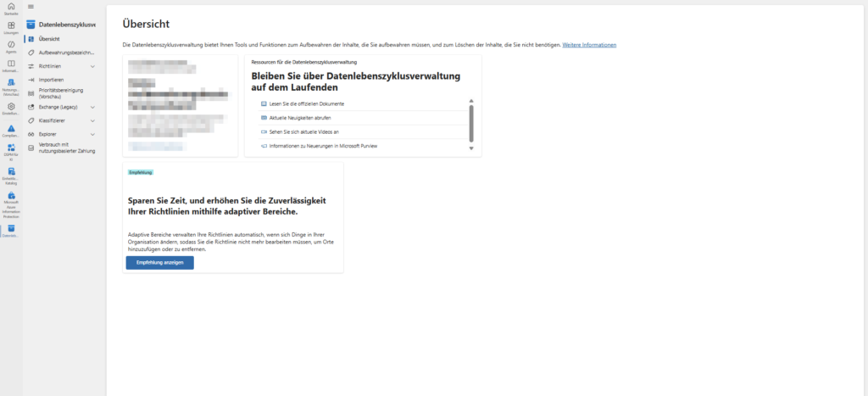The image size is (868, 396).
Task: Open the Compliance alerts triangle icon
Action: click(11, 128)
